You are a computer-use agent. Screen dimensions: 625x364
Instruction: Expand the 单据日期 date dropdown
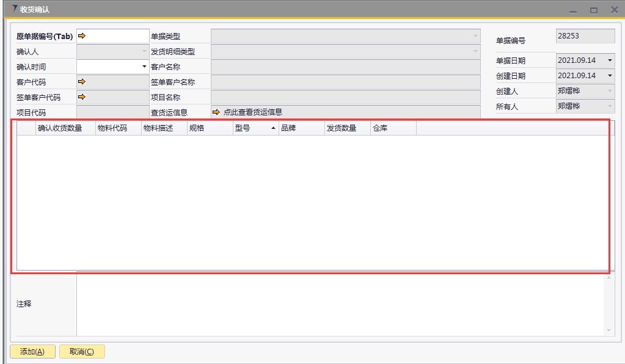(609, 60)
